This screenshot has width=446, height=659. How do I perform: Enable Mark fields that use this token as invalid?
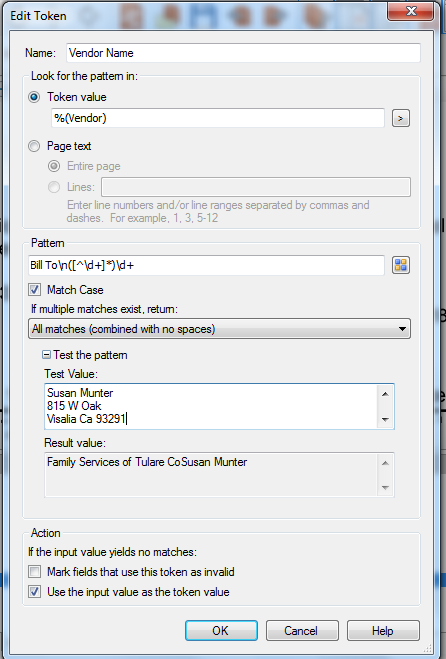34,572
